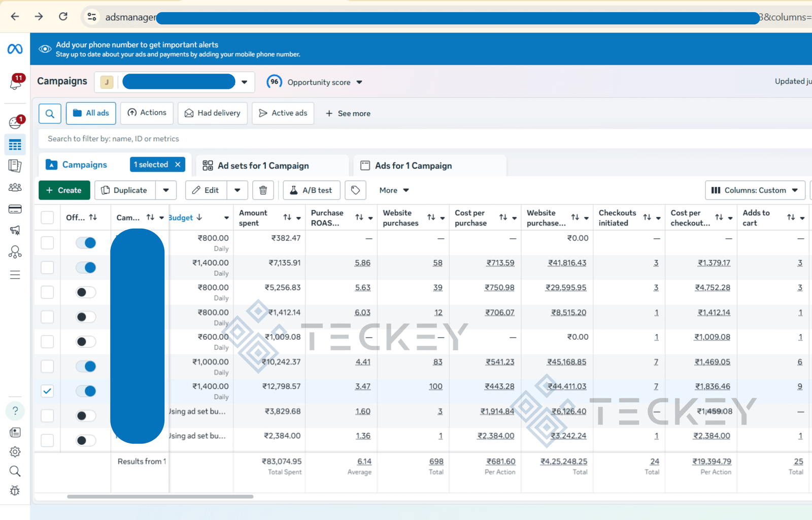This screenshot has width=812, height=520.
Task: Click the green Create button
Action: (x=64, y=190)
